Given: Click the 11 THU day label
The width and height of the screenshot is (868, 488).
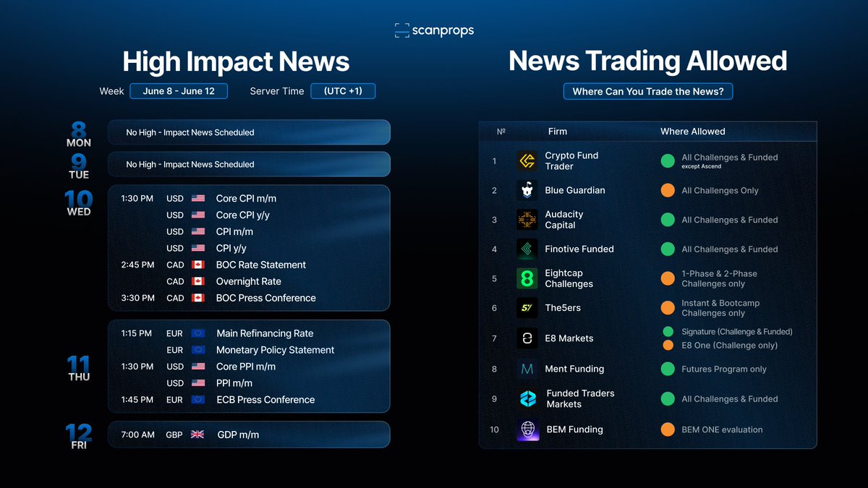Looking at the screenshot, I should 79,369.
